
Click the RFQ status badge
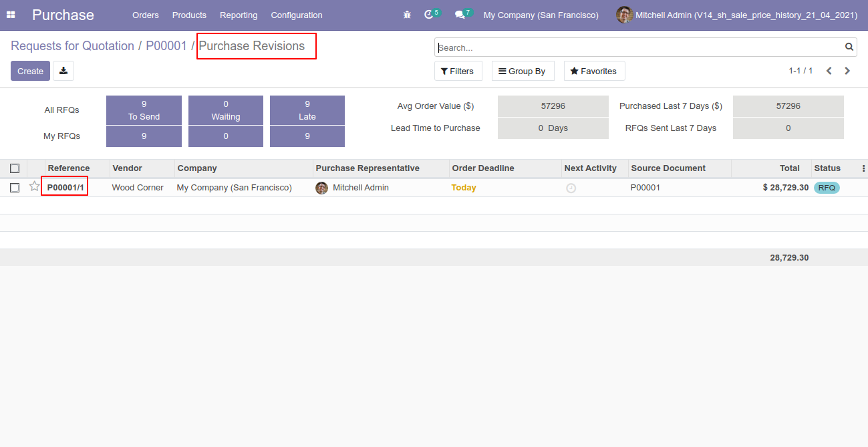(827, 188)
